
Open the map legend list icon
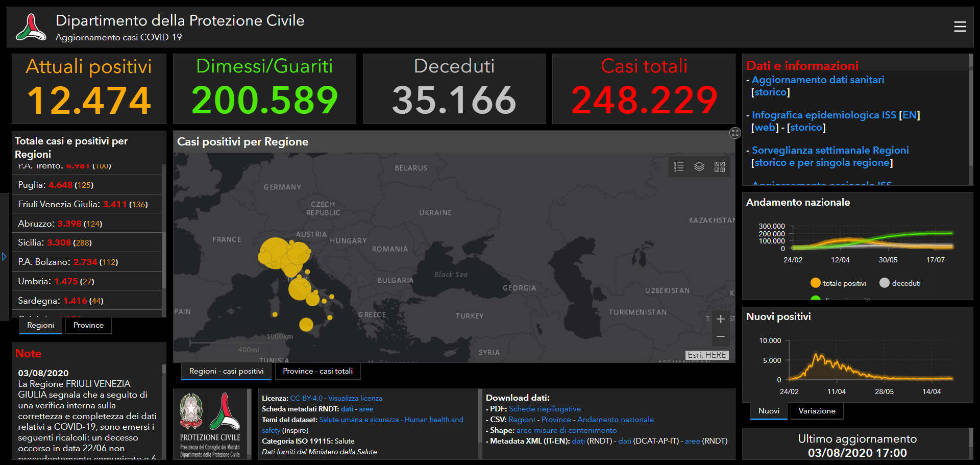(x=678, y=167)
